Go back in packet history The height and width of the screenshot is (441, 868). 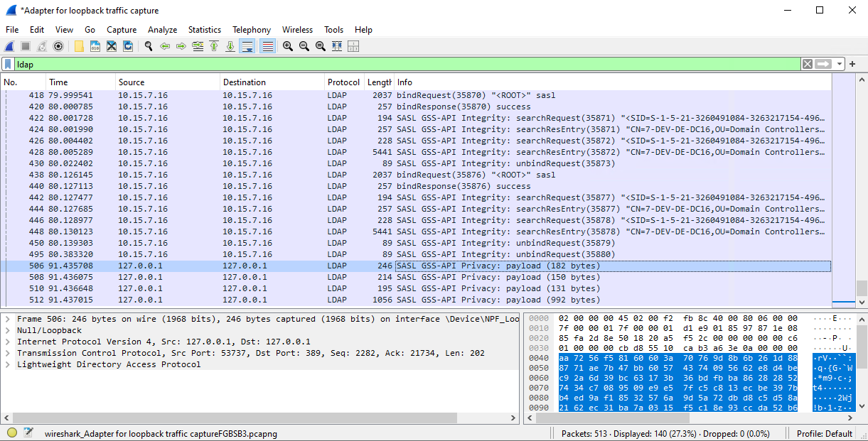tap(165, 46)
